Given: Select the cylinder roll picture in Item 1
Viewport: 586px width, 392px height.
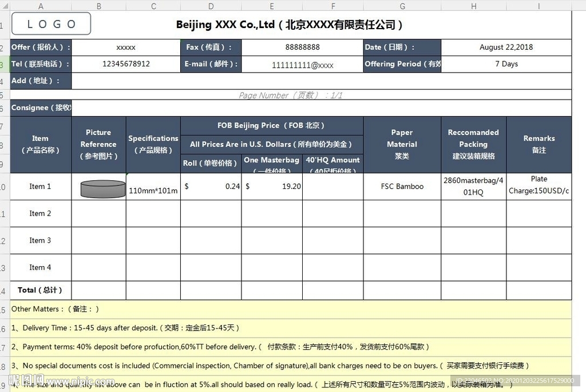Looking at the screenshot, I should click(103, 189).
